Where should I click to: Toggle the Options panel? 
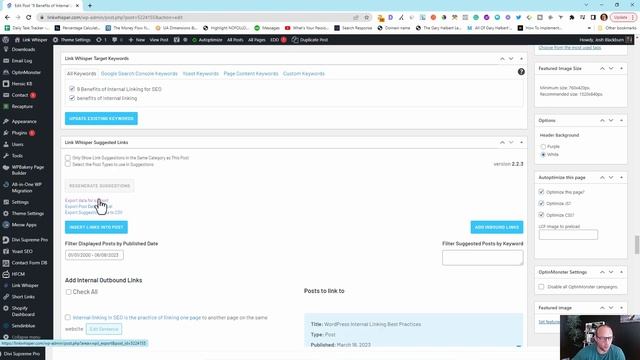tap(621, 120)
